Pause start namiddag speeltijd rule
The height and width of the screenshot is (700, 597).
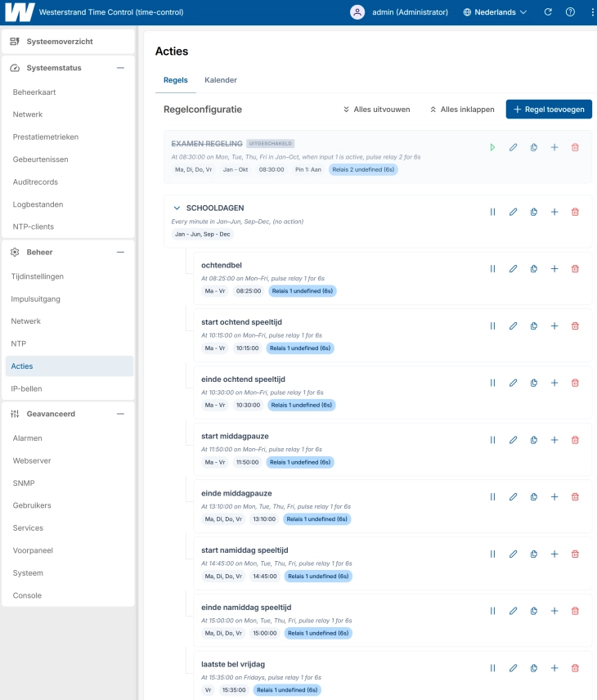coord(492,554)
